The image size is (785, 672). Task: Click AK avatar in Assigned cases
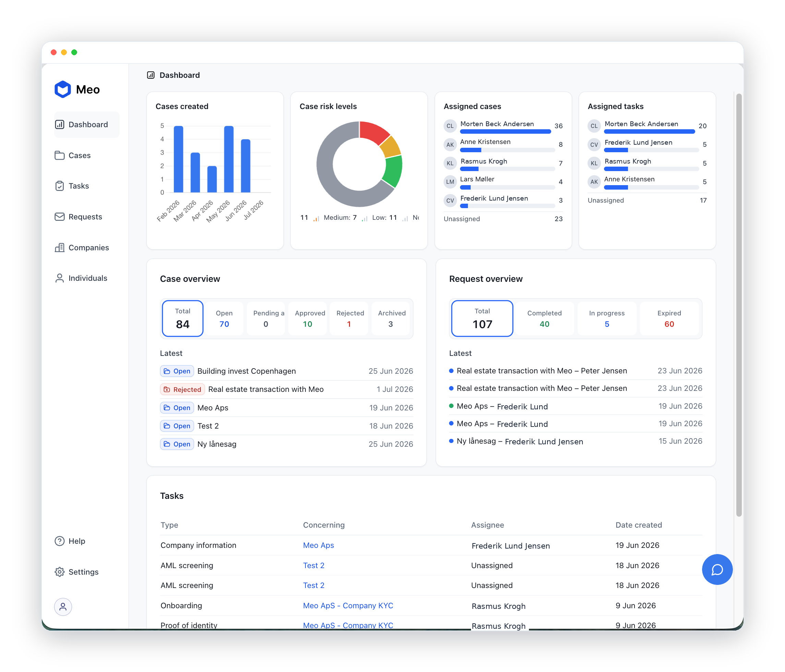450,144
